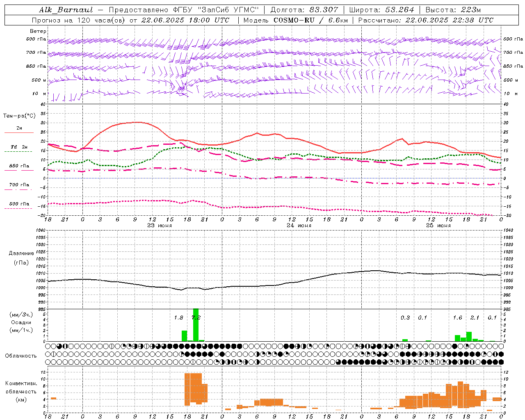Click the "Тем-ра(°C)" panel label
Image resolution: width=525 pixels, height=420 pixels.
pos(19,116)
